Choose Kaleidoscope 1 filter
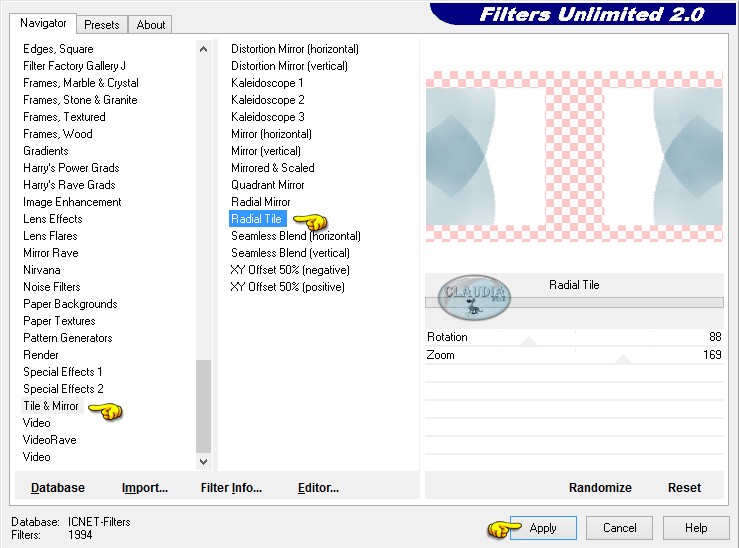The width and height of the screenshot is (739, 548). pyautogui.click(x=267, y=83)
